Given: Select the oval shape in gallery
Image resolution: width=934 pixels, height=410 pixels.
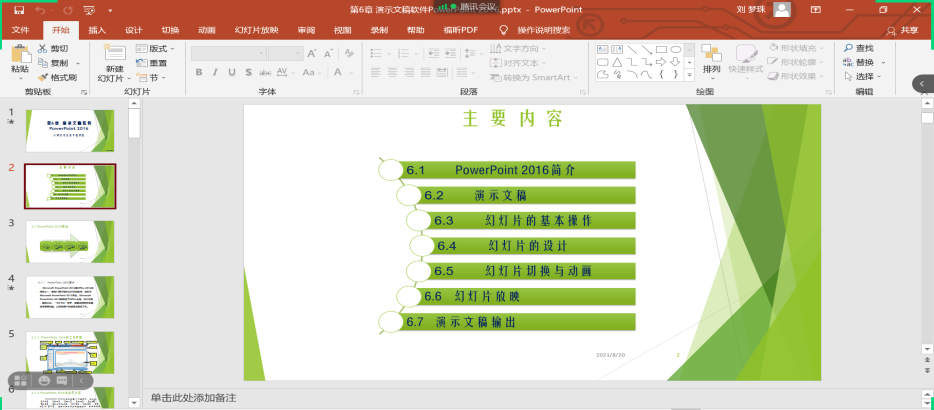Looking at the screenshot, I should (x=675, y=49).
